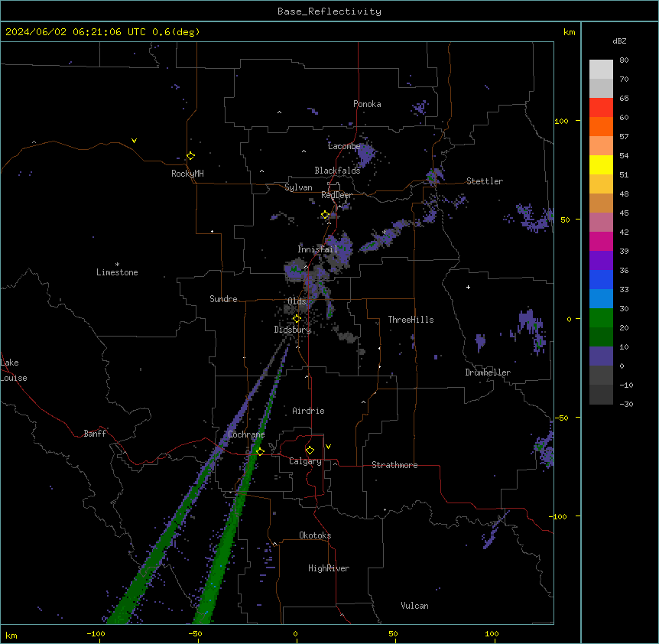
Task: Click the Ponoka label
Action: (367, 104)
